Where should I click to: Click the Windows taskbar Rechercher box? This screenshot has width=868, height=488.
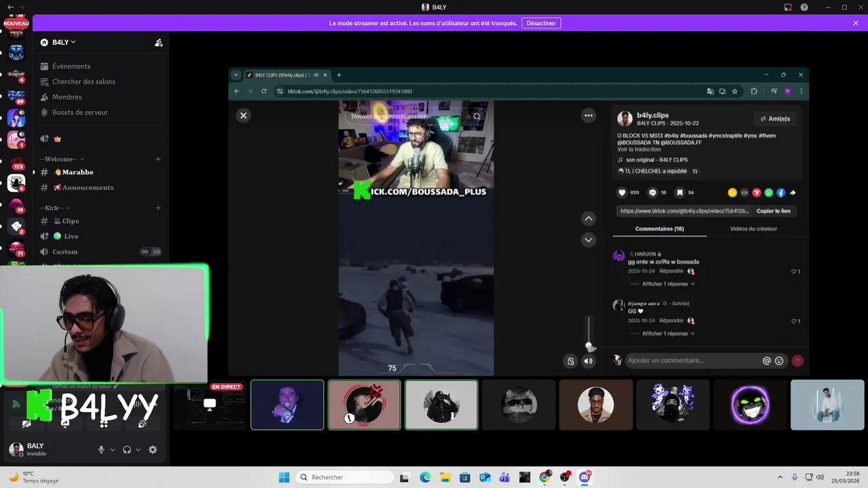(344, 477)
